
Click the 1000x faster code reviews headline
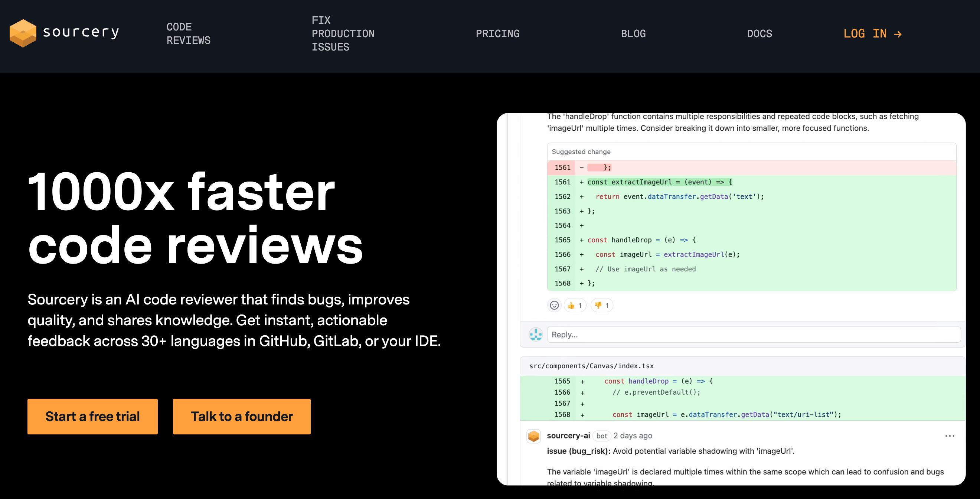click(x=195, y=218)
